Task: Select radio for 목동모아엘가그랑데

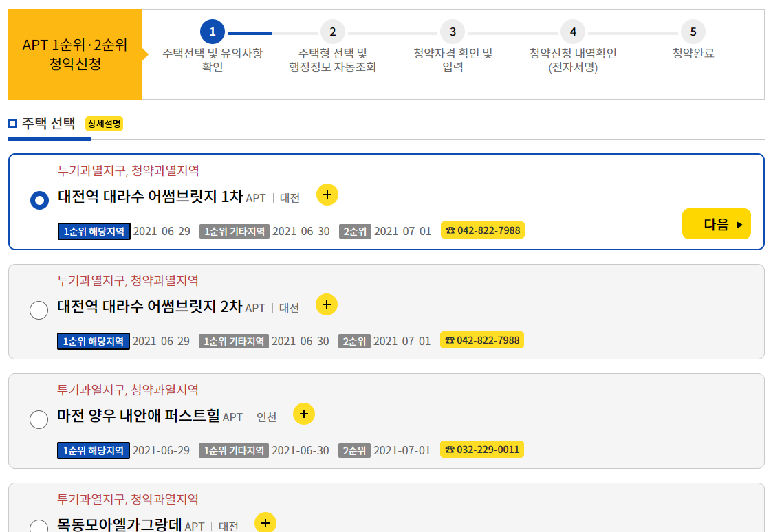Action: tap(39, 526)
